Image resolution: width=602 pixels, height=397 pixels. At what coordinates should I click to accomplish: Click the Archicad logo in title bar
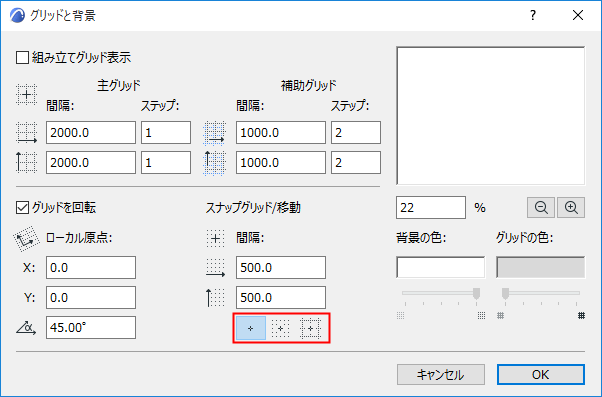[x=17, y=15]
